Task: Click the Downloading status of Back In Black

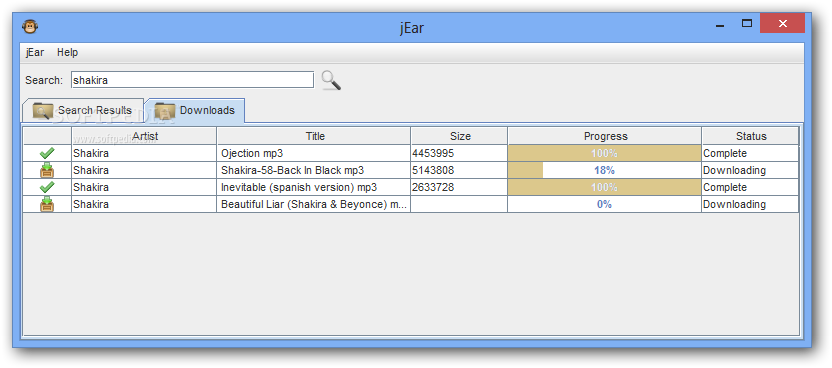Action: click(x=734, y=170)
